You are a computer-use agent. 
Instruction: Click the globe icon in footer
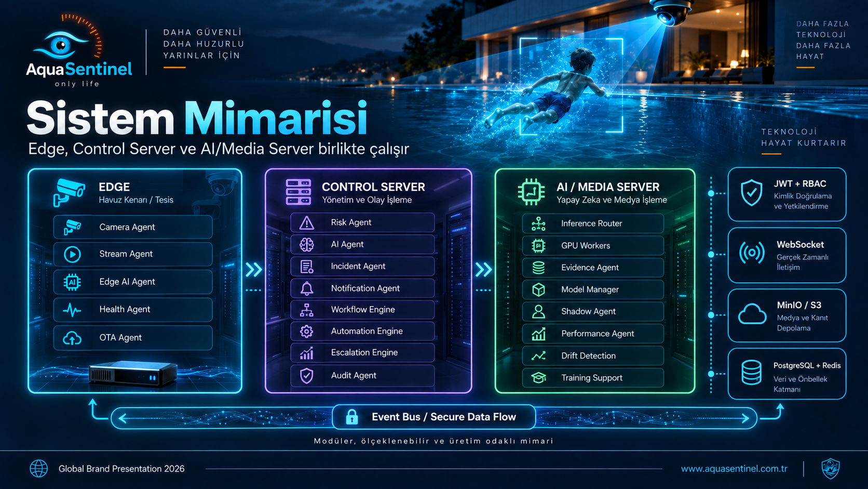pyautogui.click(x=39, y=469)
